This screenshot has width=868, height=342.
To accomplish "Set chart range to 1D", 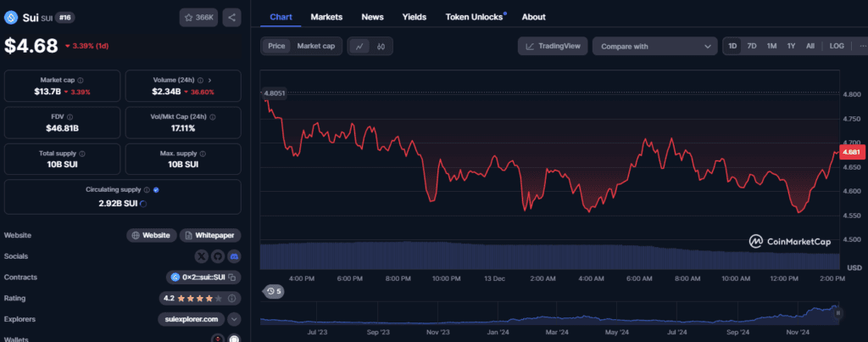I will (x=732, y=47).
